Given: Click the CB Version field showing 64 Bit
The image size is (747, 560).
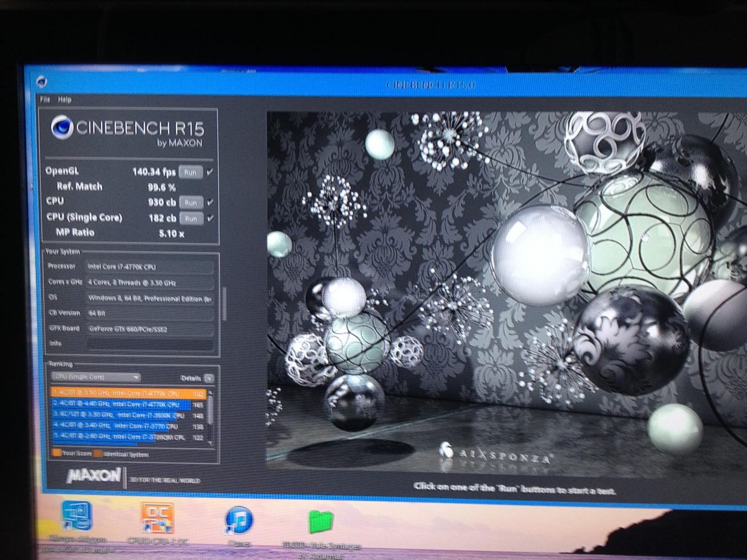Looking at the screenshot, I should tap(150, 314).
